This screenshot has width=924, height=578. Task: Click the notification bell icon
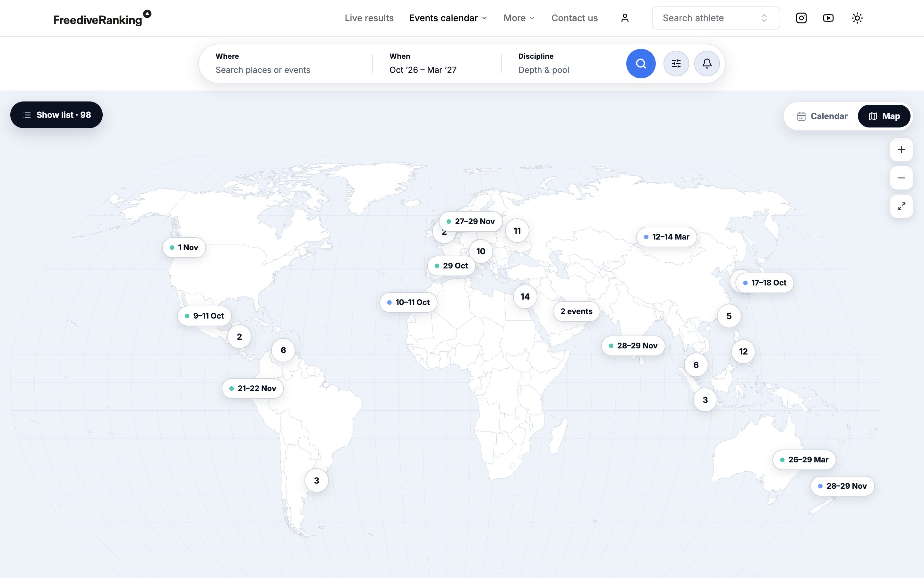point(707,64)
